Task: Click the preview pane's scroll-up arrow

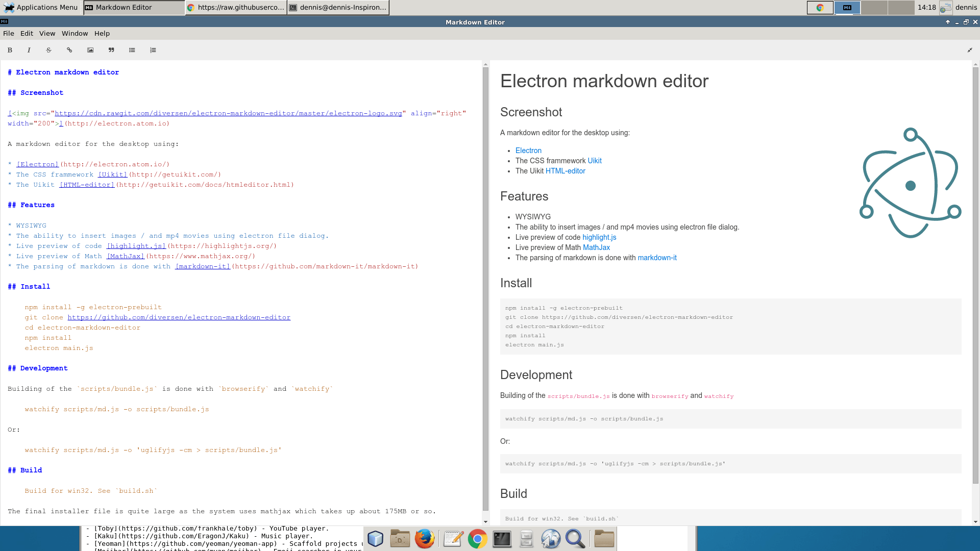Action: [975, 64]
